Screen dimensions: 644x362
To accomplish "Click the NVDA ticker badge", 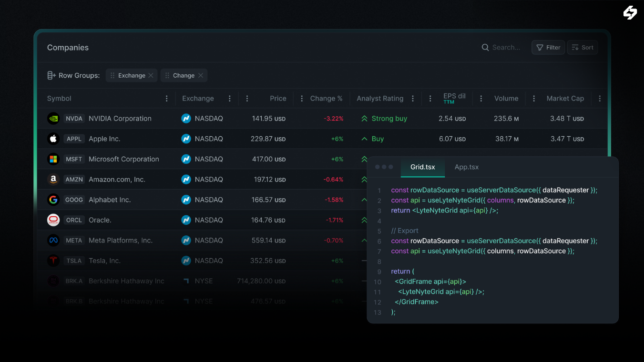I will [x=74, y=119].
